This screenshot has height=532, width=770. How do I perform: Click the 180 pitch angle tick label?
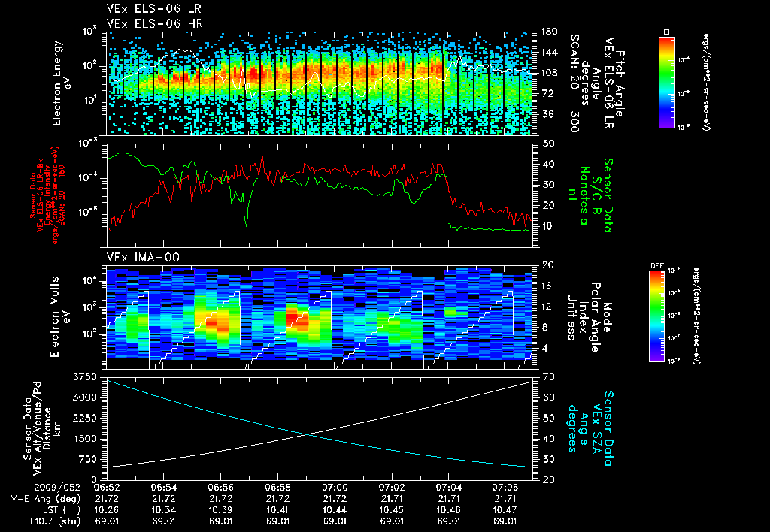[549, 32]
